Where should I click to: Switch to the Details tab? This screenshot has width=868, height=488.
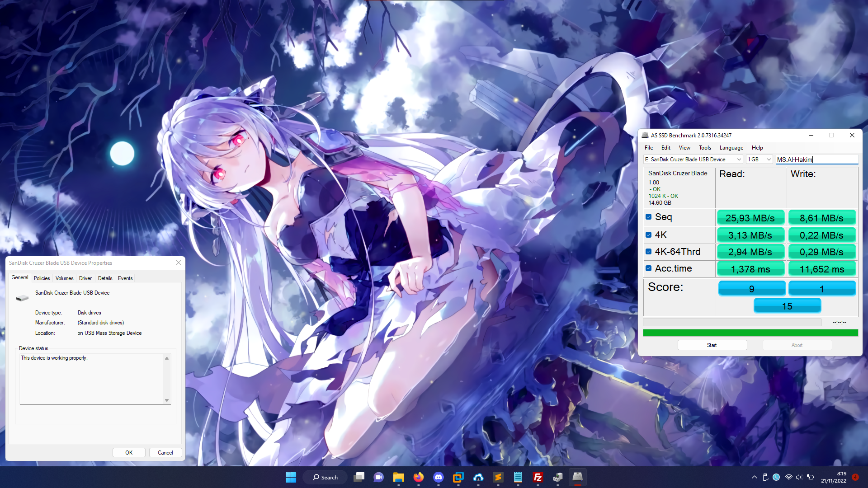pos(105,278)
